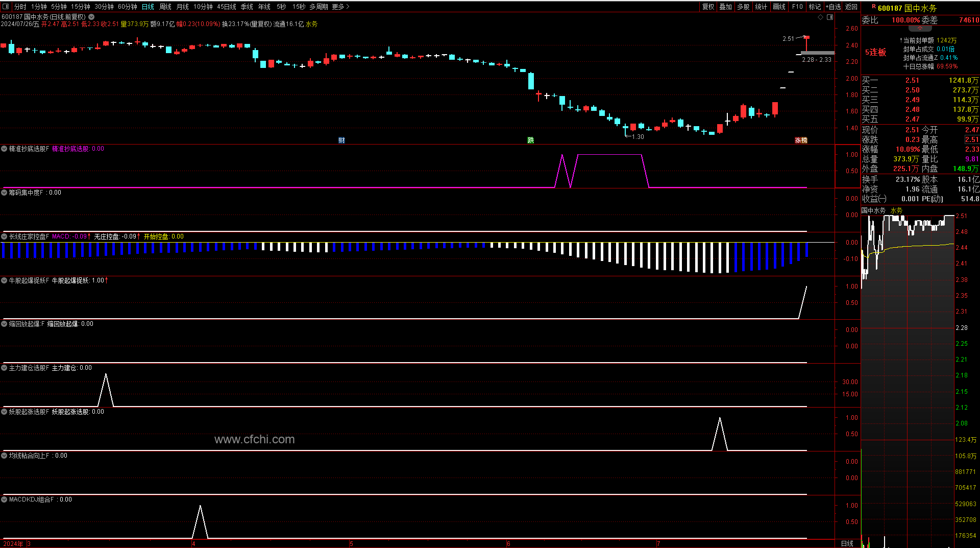
Task: Click the 2.51 high price marker on the chart
Action: pos(788,39)
